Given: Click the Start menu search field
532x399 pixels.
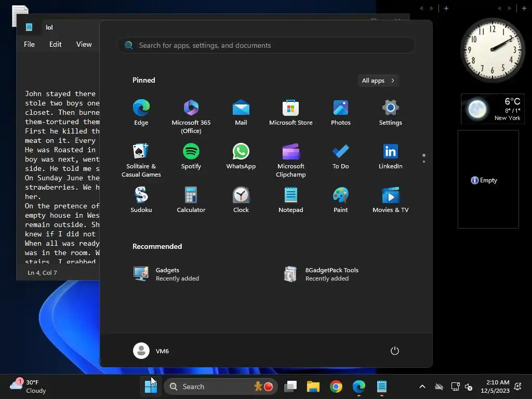Looking at the screenshot, I should [x=266, y=45].
